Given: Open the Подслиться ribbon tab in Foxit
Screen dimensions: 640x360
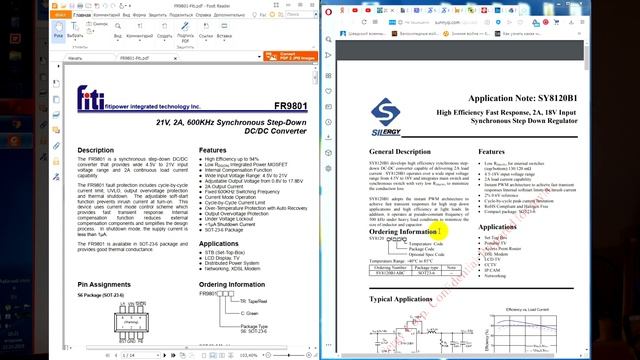Looking at the screenshot, I should tap(181, 15).
